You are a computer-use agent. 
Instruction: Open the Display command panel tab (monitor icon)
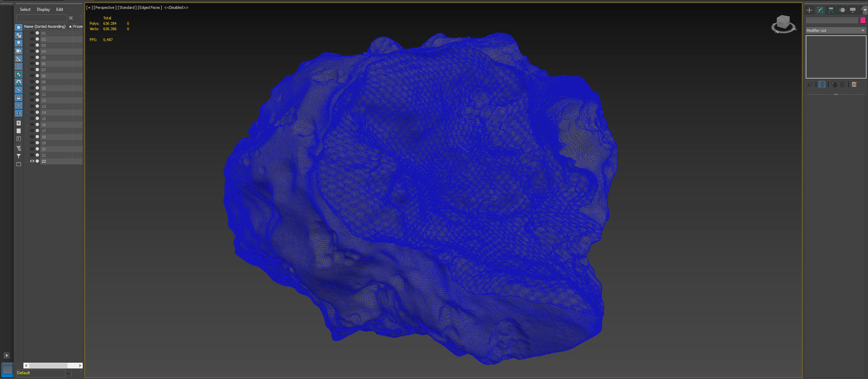coord(853,10)
